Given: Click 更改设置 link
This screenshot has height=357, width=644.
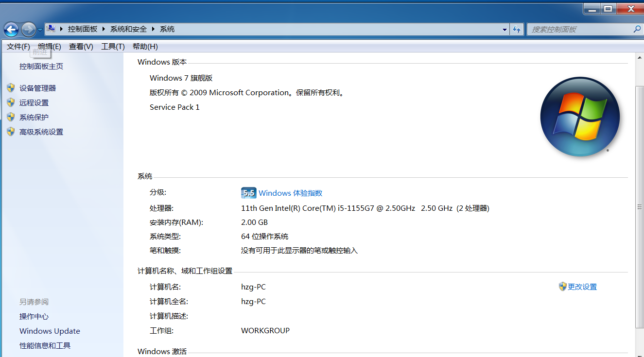Looking at the screenshot, I should click(x=582, y=287).
